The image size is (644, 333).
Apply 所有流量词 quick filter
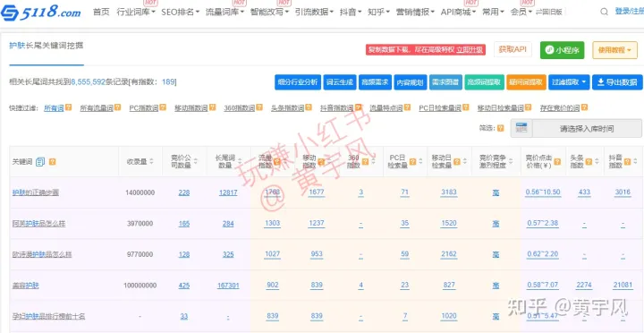(96, 108)
